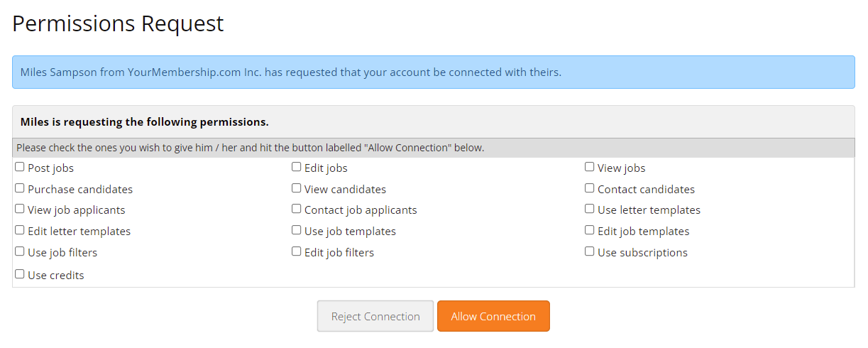Image resolution: width=868 pixels, height=348 pixels.
Task: Select the View candidates checkbox
Action: click(297, 189)
